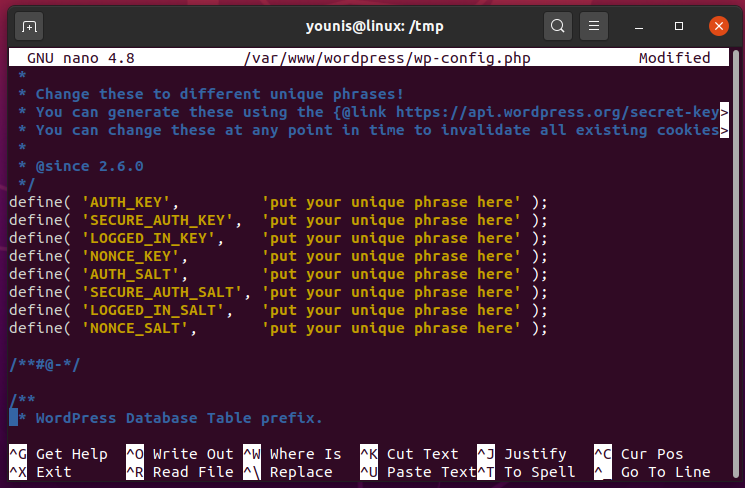Click the ^X Exit shortcut

click(x=41, y=472)
